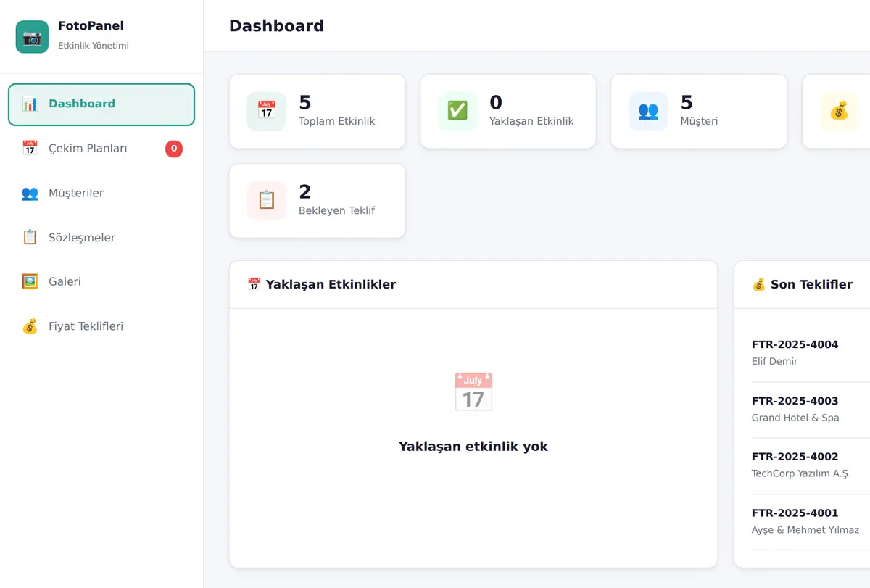The image size is (870, 588).
Task: Click the Yaklaşan Etkinlik checkmark icon
Action: [457, 111]
